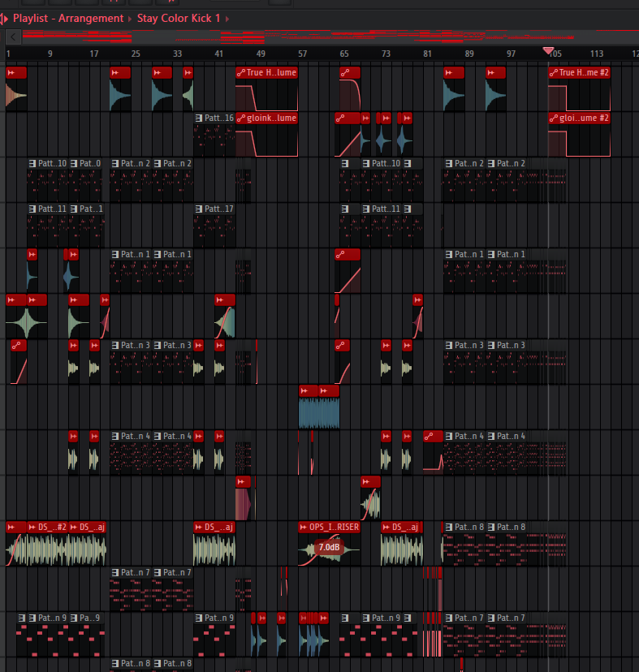The width and height of the screenshot is (639, 672).
Task: Select the tan waveform clip at bar 1, top track
Action: [x=16, y=89]
